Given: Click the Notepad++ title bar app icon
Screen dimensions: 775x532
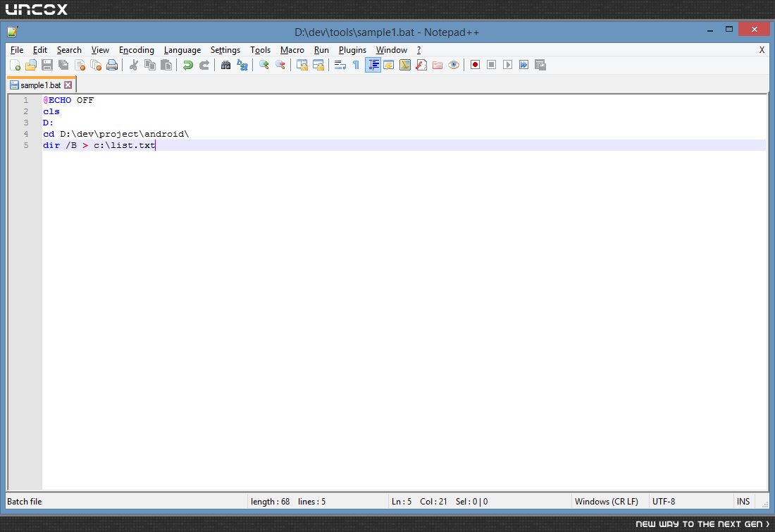Looking at the screenshot, I should (13, 32).
